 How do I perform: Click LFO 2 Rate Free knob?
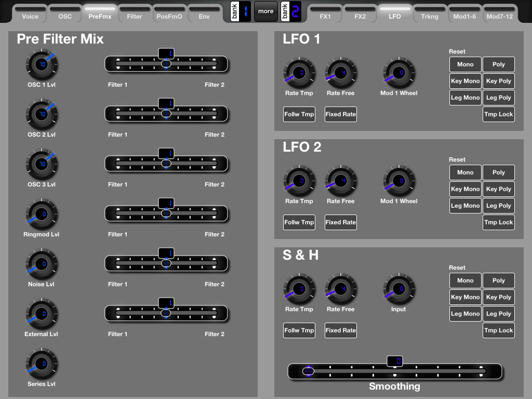point(341,181)
